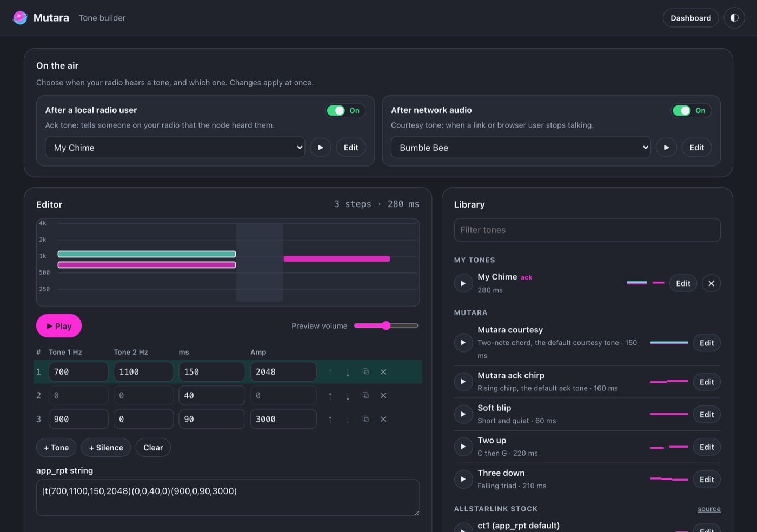Edit the Soft blip library tone
The width and height of the screenshot is (757, 532).
click(707, 414)
